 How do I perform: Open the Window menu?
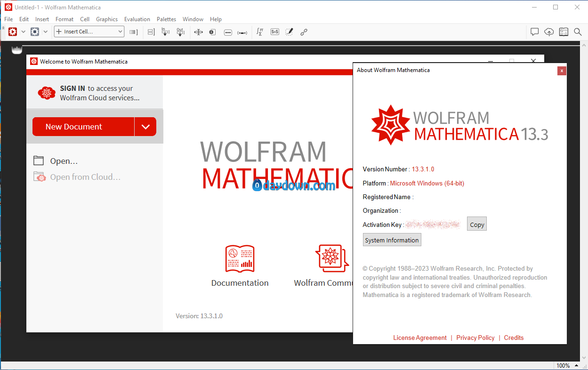click(x=193, y=19)
